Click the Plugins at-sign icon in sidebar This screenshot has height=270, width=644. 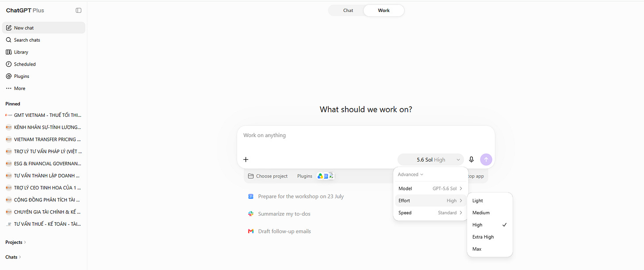(9, 76)
